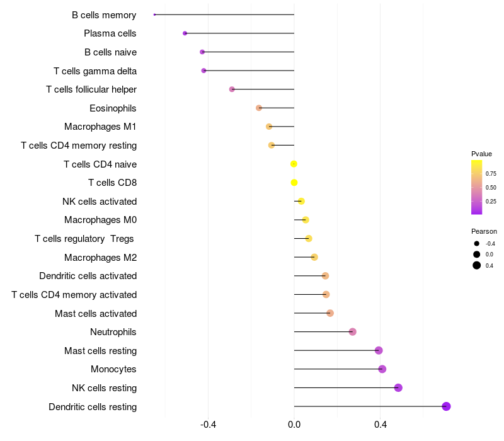Click the T cells gamma delta label

point(95,71)
